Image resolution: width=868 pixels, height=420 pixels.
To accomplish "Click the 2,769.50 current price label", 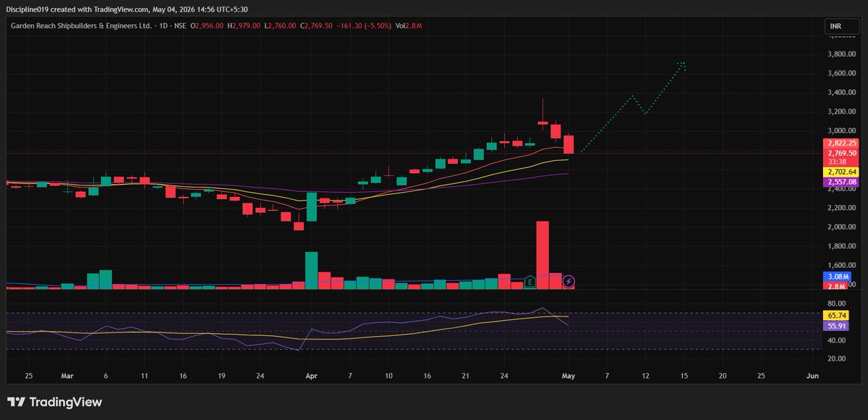I will (x=841, y=153).
